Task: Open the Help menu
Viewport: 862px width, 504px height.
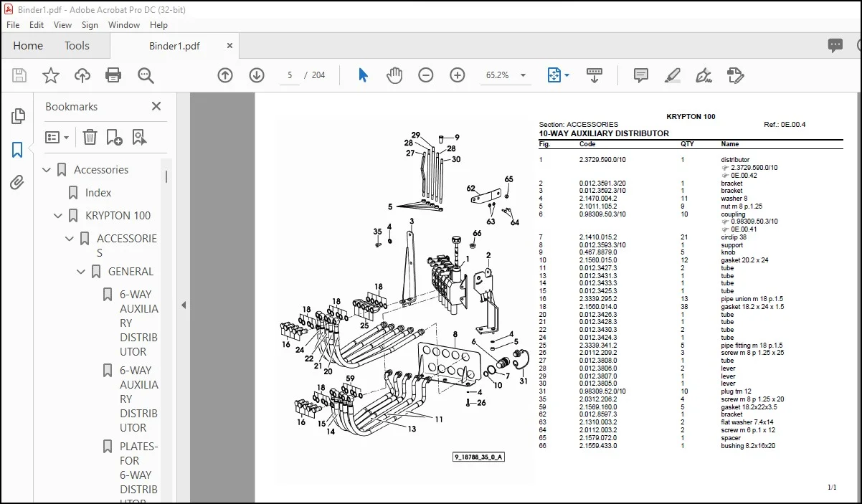Action: pyautogui.click(x=158, y=25)
